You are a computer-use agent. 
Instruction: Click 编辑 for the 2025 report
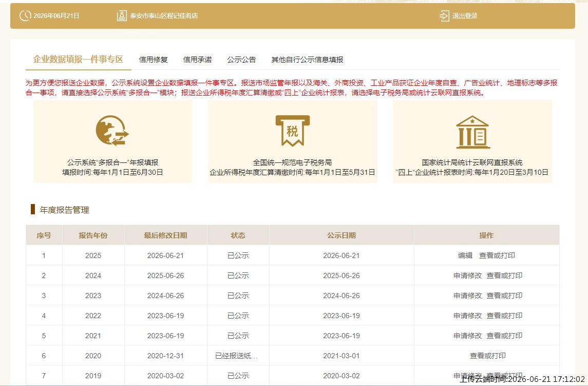tap(465, 255)
